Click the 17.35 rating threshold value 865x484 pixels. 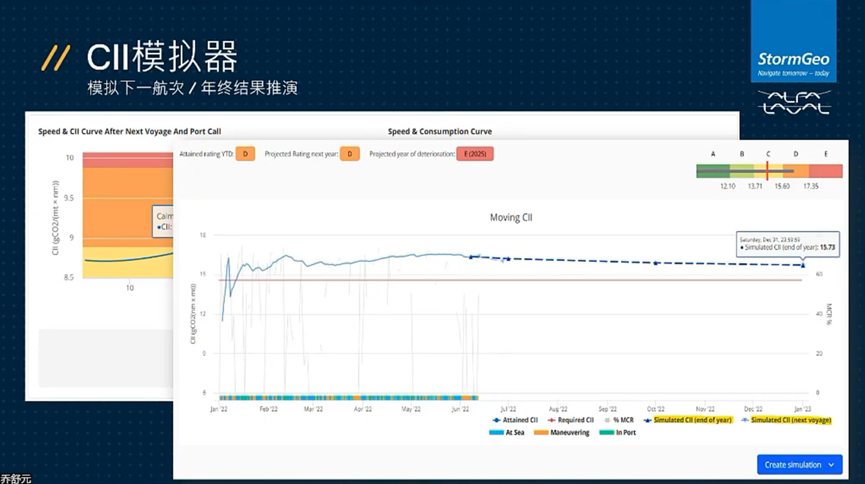tap(811, 187)
